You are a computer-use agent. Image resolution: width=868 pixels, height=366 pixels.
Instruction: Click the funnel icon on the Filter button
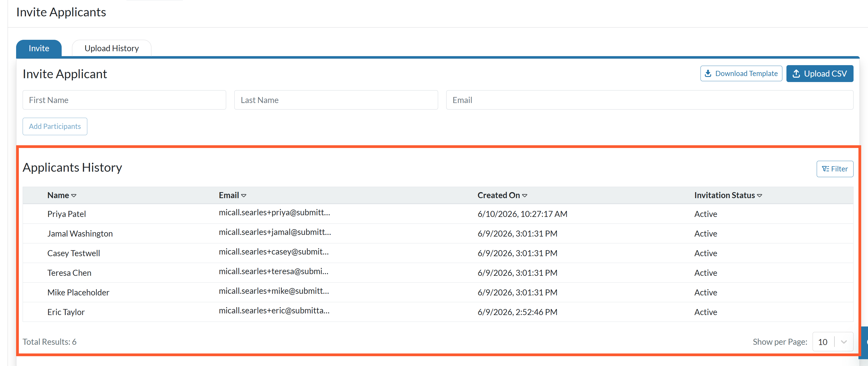tap(825, 169)
